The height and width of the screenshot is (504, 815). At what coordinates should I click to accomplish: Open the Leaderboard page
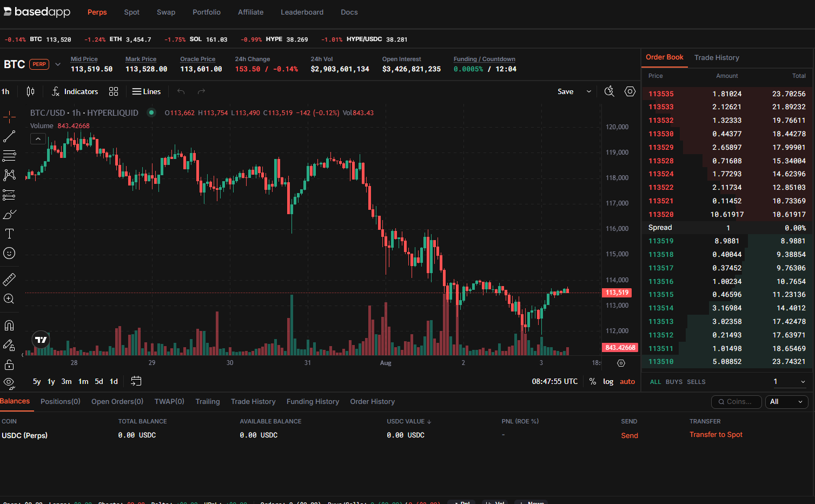[x=302, y=12]
